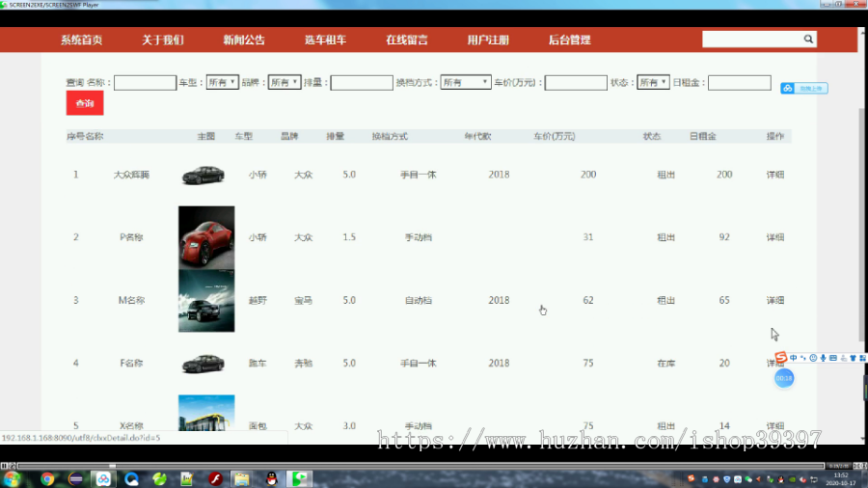
Task: Click the Sogou icon in system tray
Action: (691, 479)
